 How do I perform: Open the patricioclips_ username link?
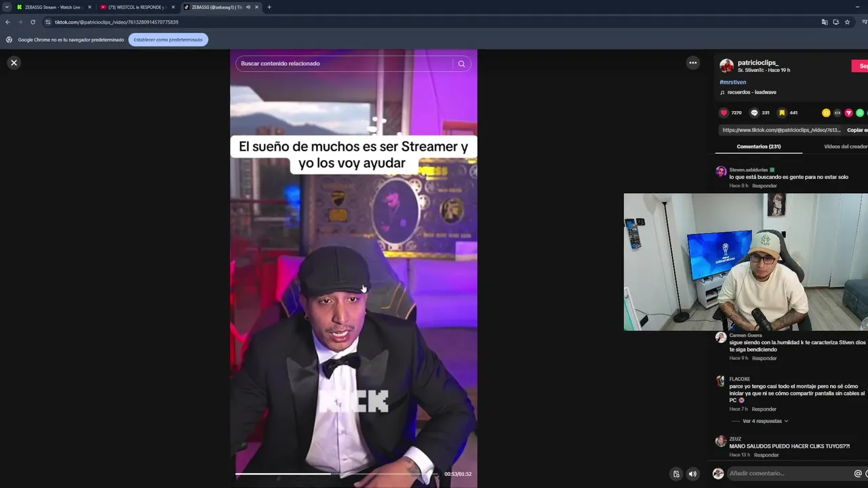click(757, 62)
